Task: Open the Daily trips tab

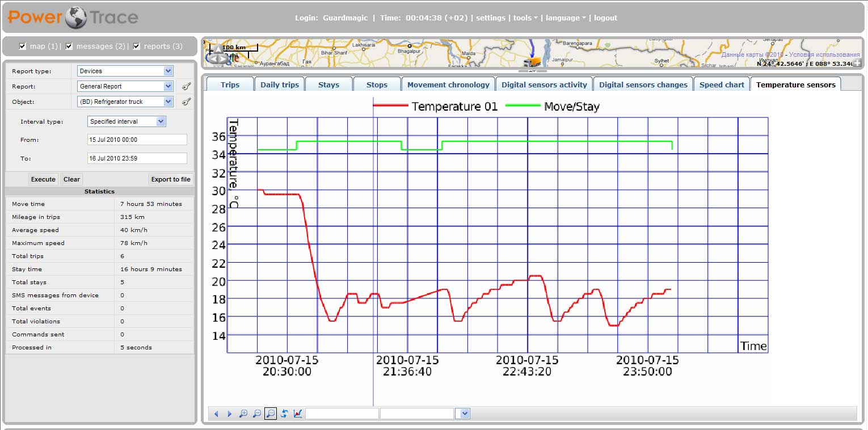Action: [279, 85]
